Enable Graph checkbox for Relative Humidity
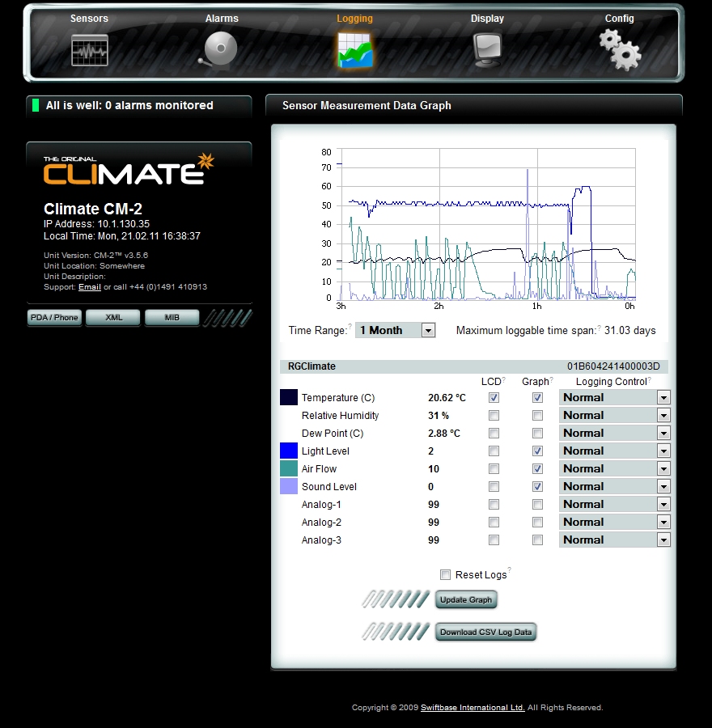Image resolution: width=712 pixels, height=728 pixels. 537,415
